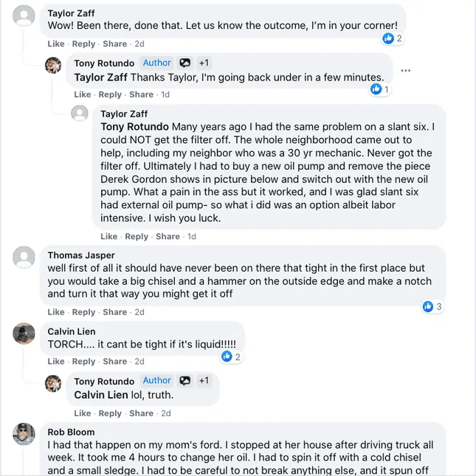Open Thomas Jasper's profile avatar
The height and width of the screenshot is (476, 476).
tap(24, 258)
